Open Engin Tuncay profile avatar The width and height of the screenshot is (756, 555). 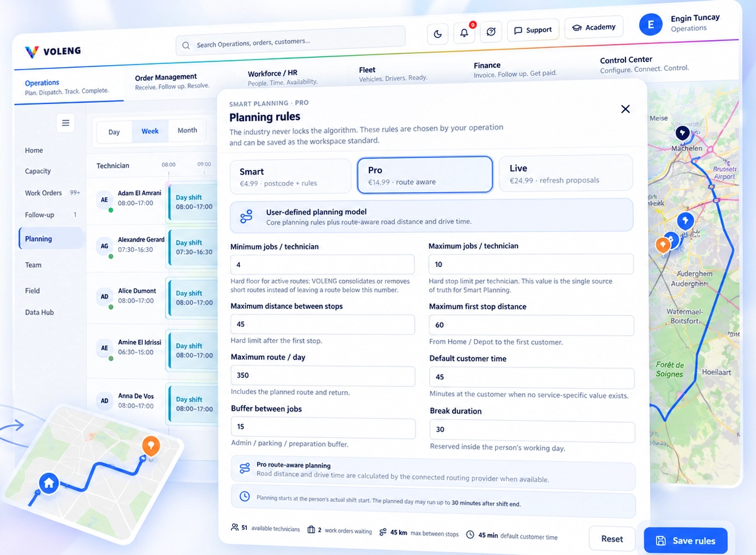click(651, 24)
